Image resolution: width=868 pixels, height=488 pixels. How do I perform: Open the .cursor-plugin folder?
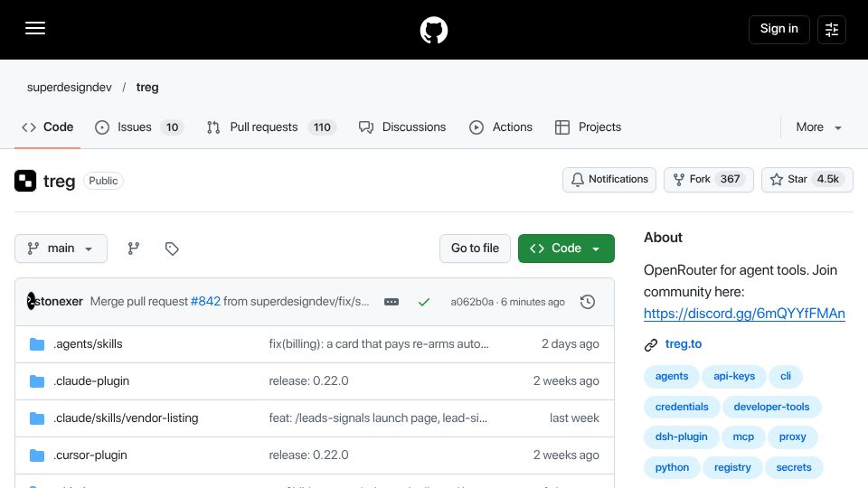pyautogui.click(x=90, y=455)
